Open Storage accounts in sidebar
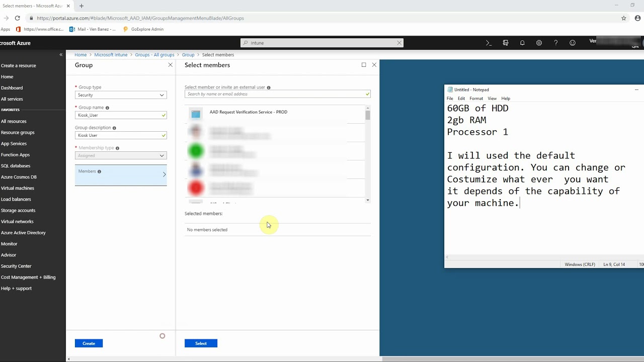644x362 pixels. coord(18,211)
